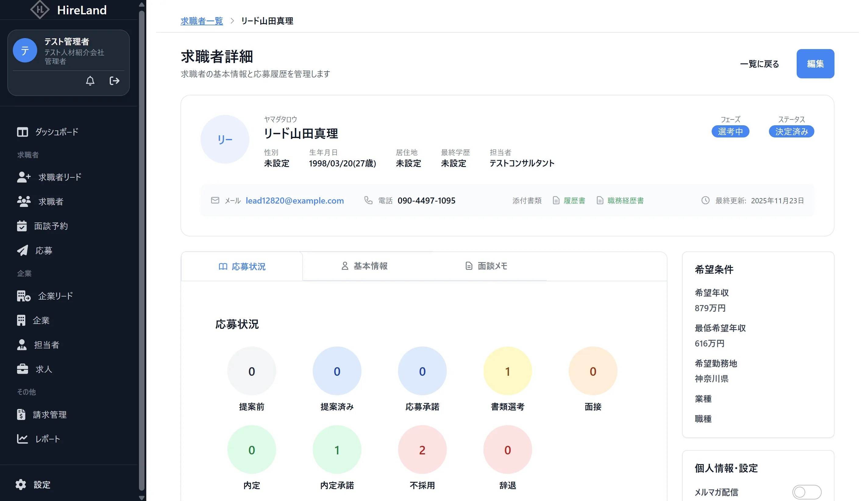The width and height of the screenshot is (868, 501).
Task: Switch to the 面談メモ tab
Action: (486, 266)
